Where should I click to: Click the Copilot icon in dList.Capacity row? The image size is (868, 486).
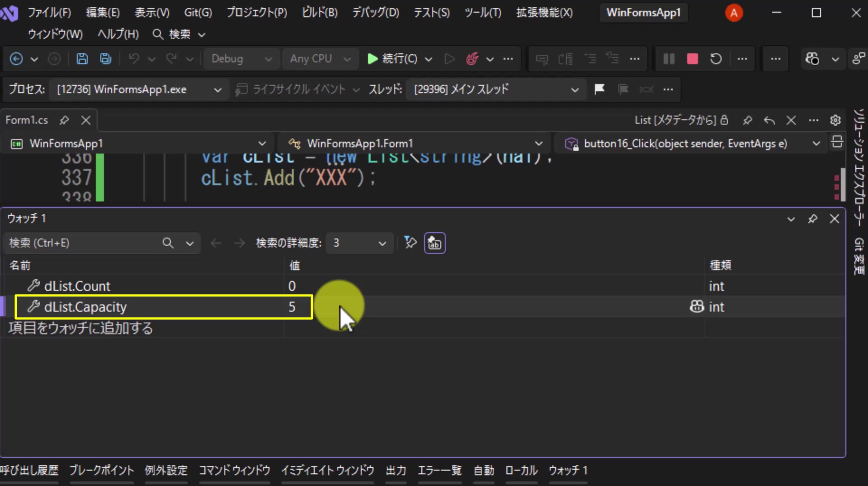697,306
